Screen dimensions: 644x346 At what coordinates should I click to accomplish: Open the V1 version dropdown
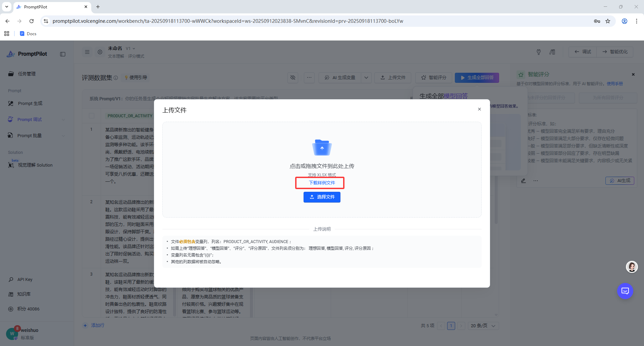click(x=130, y=48)
